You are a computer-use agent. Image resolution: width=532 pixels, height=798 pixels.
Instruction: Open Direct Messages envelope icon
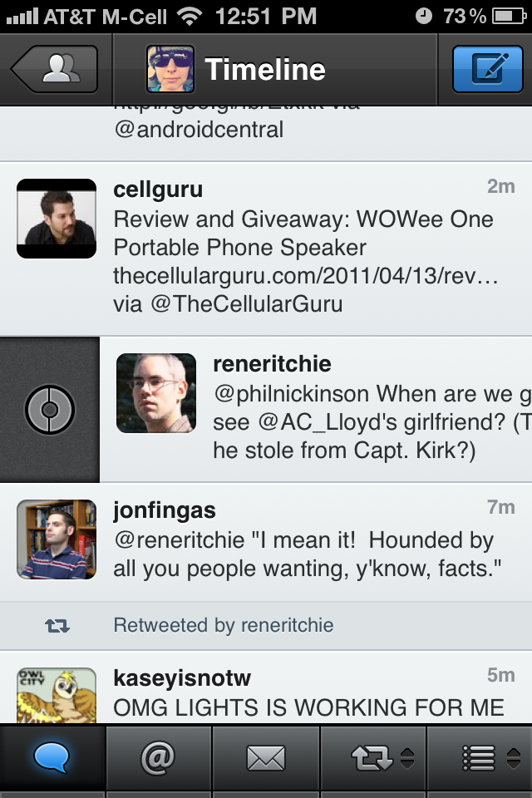tap(265, 757)
